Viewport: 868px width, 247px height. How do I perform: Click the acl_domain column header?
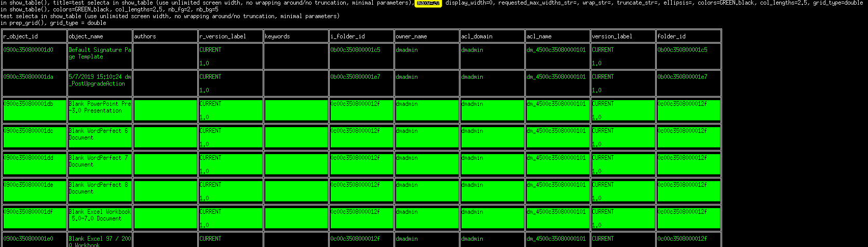493,36
